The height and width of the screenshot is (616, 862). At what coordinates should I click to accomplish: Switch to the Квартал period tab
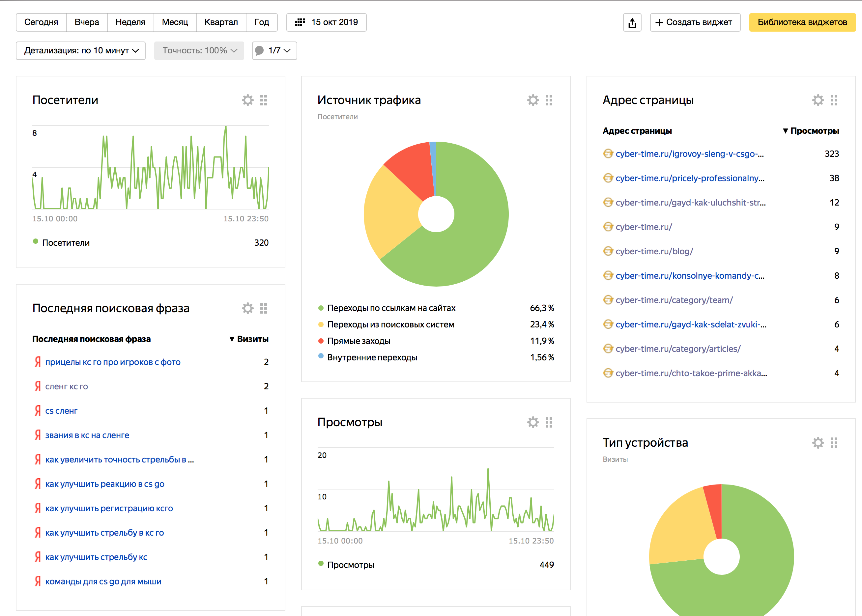pyautogui.click(x=221, y=22)
